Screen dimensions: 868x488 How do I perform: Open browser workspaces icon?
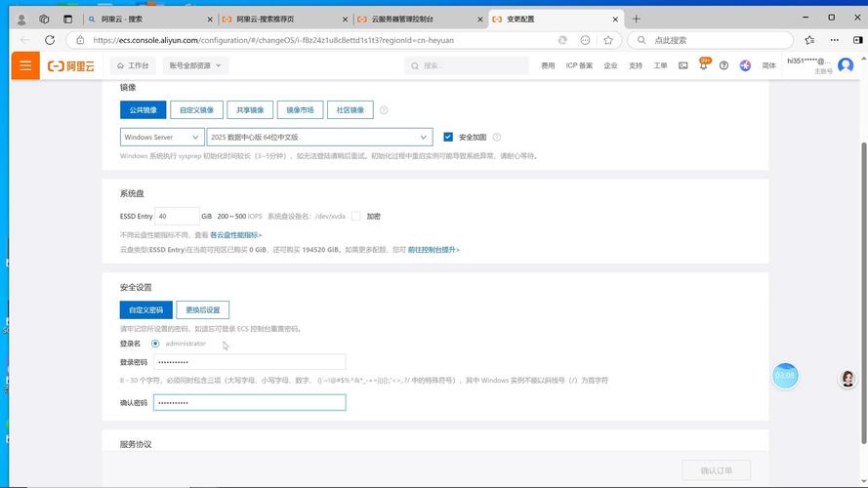(x=44, y=19)
